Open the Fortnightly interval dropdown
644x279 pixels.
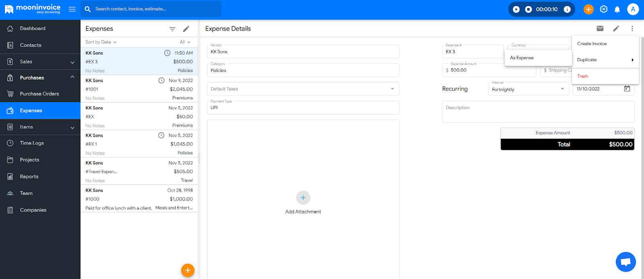pos(528,89)
